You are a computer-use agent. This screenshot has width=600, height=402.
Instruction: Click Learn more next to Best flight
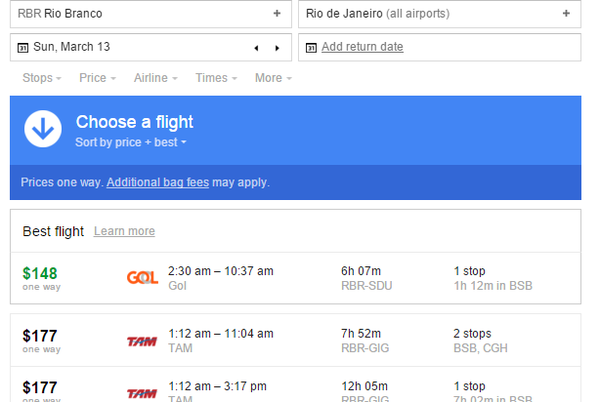pos(124,231)
